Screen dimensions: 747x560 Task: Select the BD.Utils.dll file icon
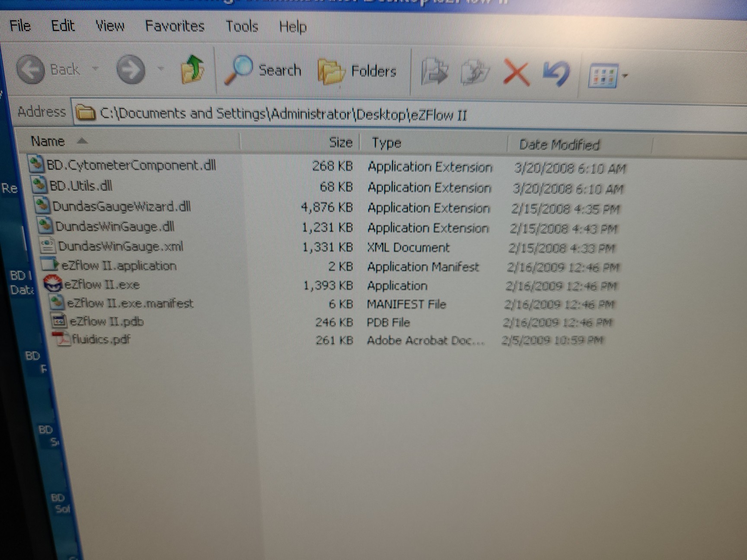click(39, 184)
